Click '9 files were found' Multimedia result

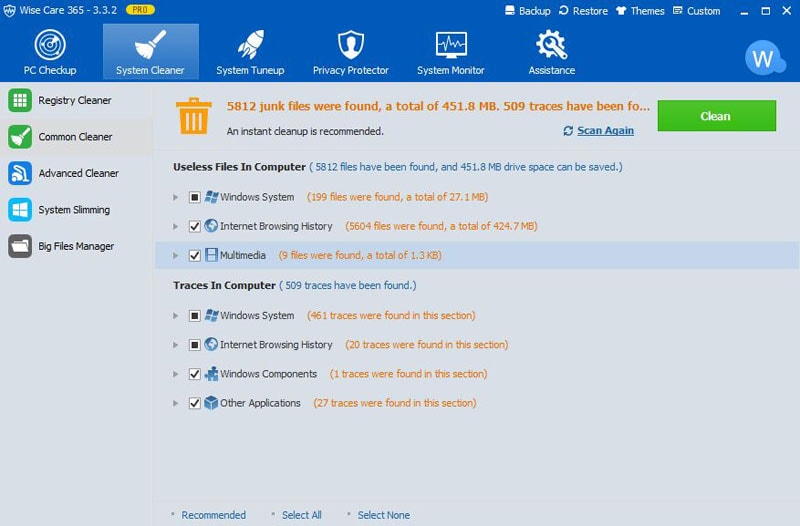point(360,255)
